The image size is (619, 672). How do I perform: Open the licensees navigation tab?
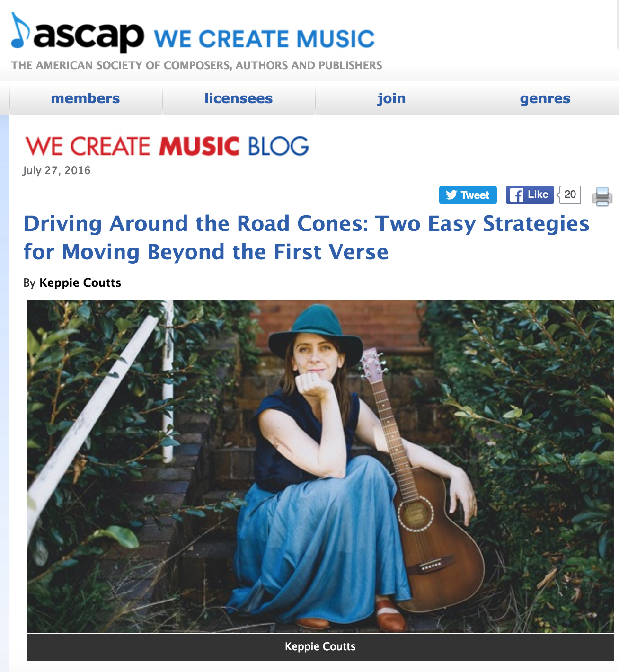point(239,98)
